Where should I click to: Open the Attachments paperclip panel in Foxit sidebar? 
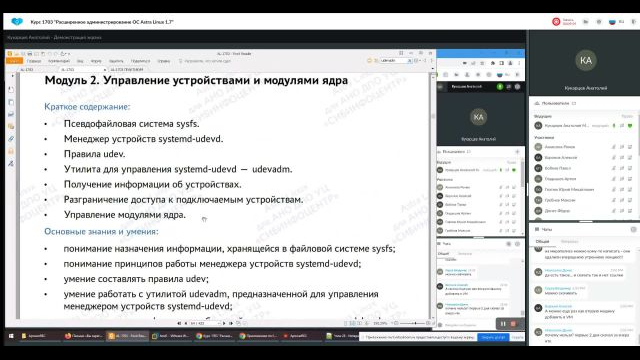(x=11, y=139)
